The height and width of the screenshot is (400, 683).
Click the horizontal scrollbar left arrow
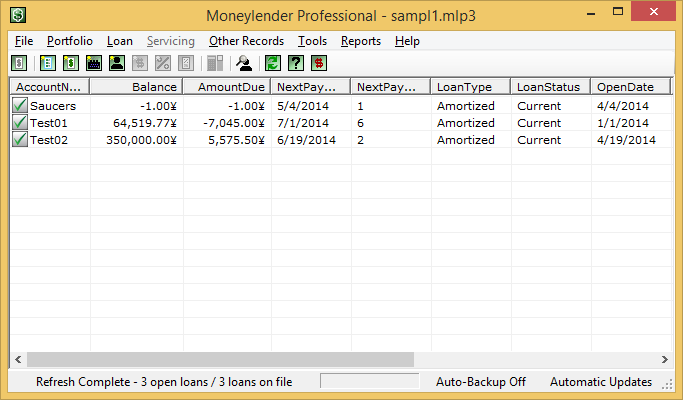[x=18, y=359]
